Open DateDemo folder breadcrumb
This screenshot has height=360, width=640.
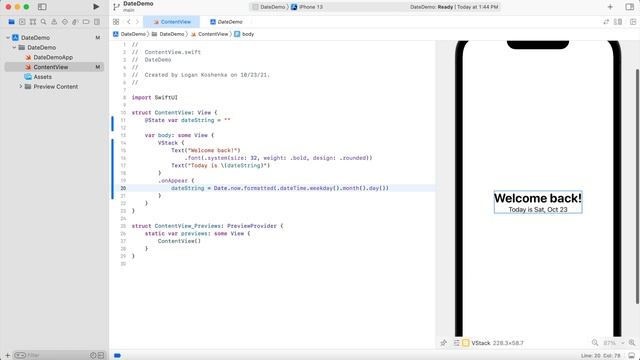[x=168, y=34]
